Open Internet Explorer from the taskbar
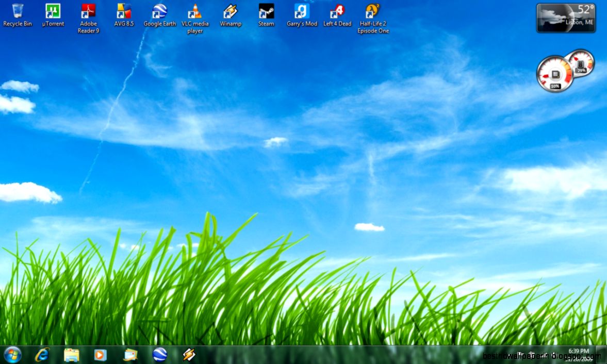Viewport: 607px width, 364px height. tap(40, 355)
